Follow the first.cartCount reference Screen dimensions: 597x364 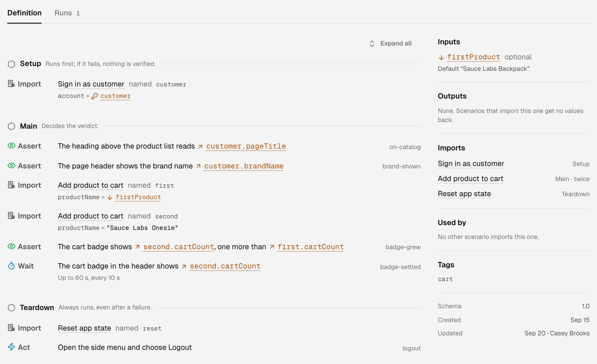(311, 247)
